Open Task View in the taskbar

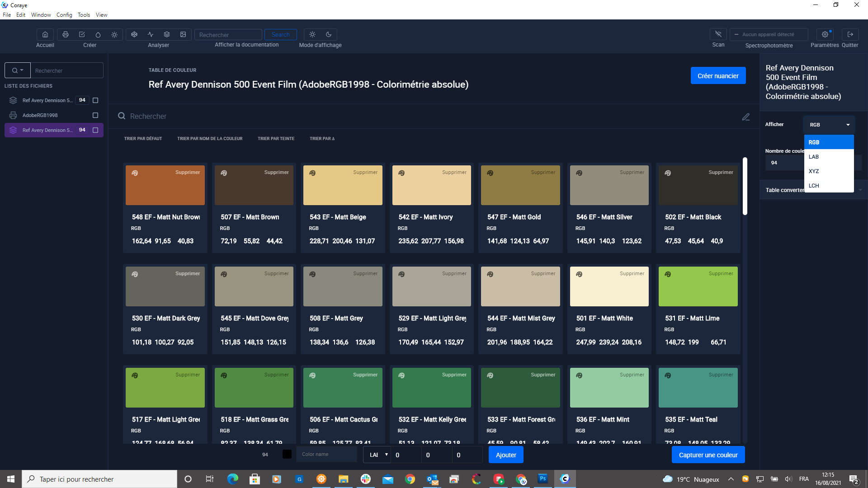pyautogui.click(x=210, y=479)
